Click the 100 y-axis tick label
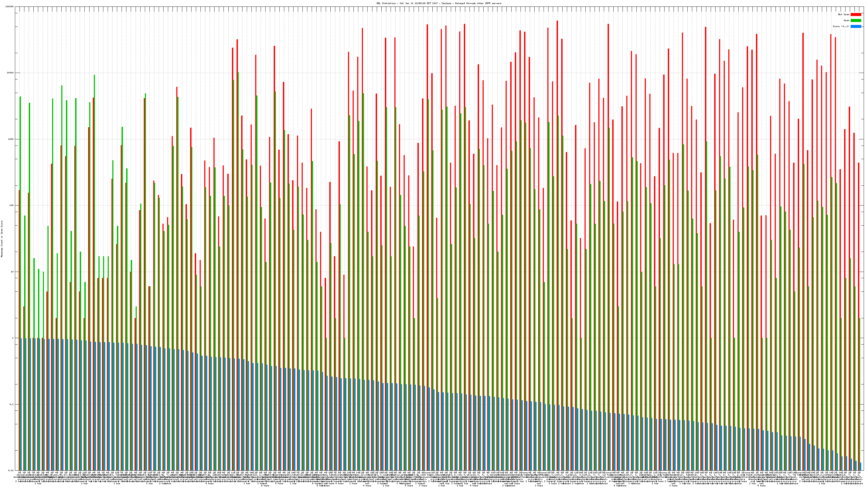868x488 pixels. point(12,206)
